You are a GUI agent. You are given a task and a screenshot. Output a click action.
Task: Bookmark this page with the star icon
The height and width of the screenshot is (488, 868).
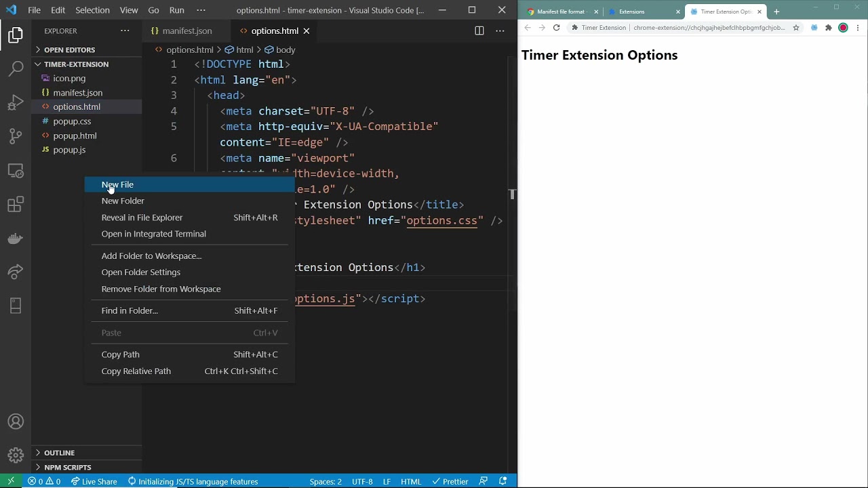click(796, 28)
